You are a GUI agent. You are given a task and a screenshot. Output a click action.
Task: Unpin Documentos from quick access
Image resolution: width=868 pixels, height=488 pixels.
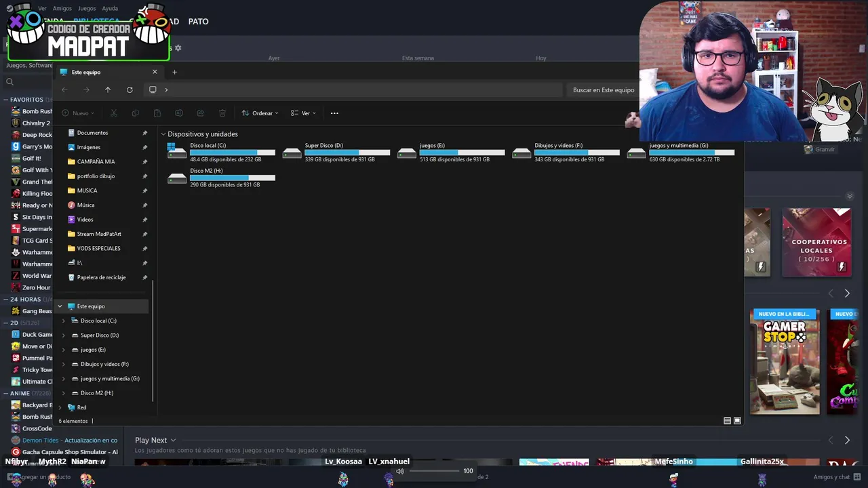point(144,133)
